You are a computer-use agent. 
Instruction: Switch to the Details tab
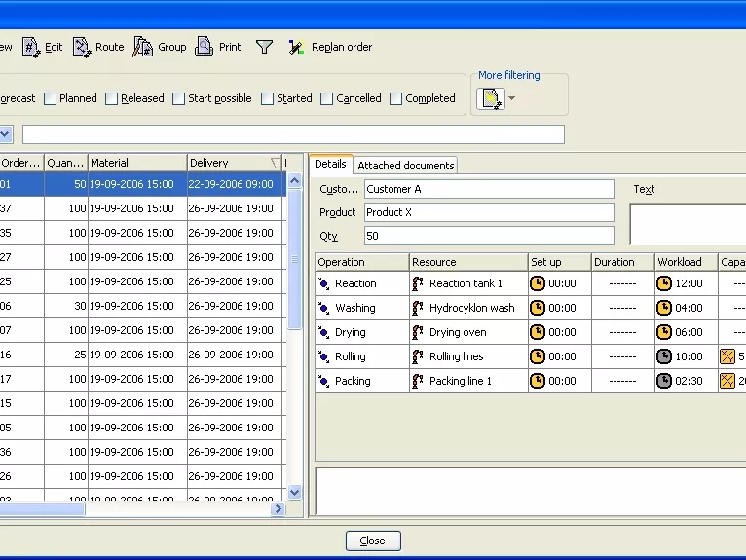coord(330,165)
